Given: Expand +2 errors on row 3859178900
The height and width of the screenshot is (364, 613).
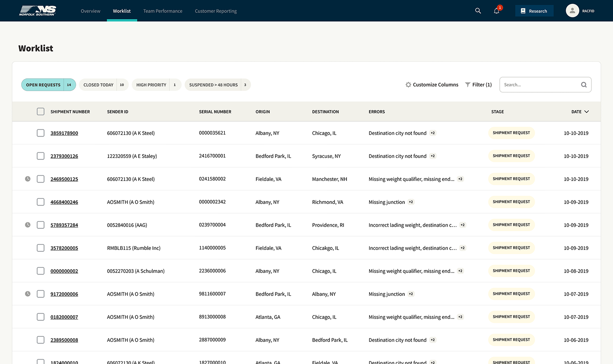Looking at the screenshot, I should pyautogui.click(x=433, y=133).
